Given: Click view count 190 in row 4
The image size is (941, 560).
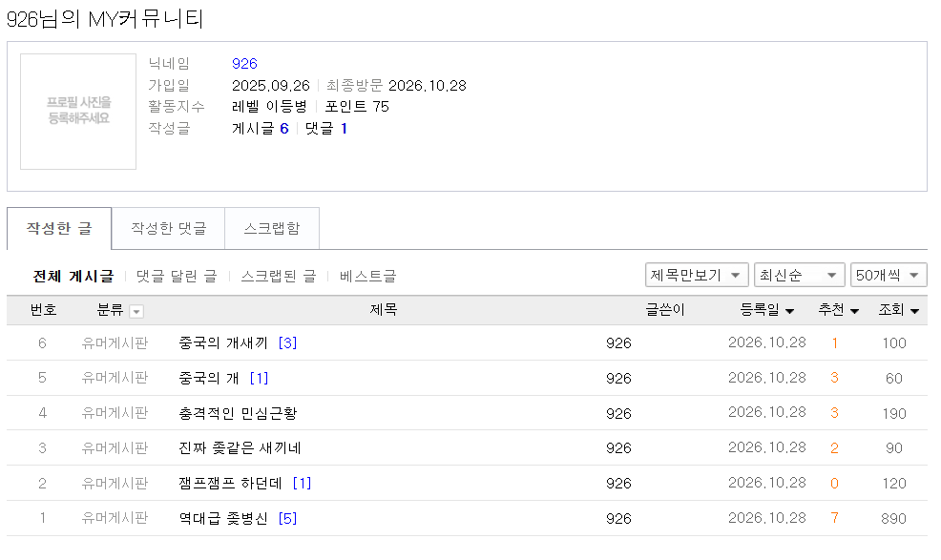Looking at the screenshot, I should (893, 413).
